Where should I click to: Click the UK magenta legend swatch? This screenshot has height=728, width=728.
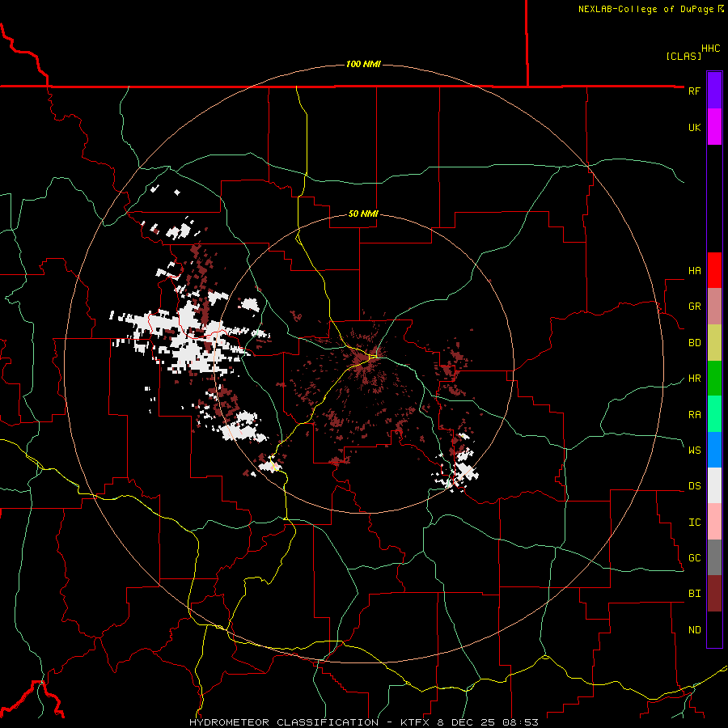click(714, 127)
